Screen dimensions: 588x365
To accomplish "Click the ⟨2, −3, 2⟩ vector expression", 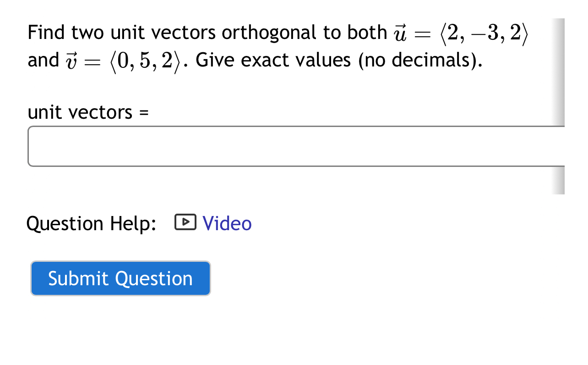I will [x=484, y=33].
